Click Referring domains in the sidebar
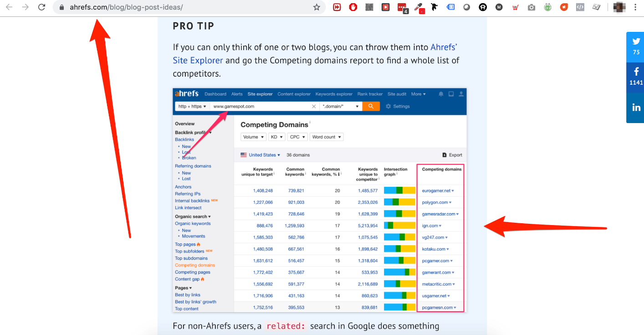 (x=193, y=166)
